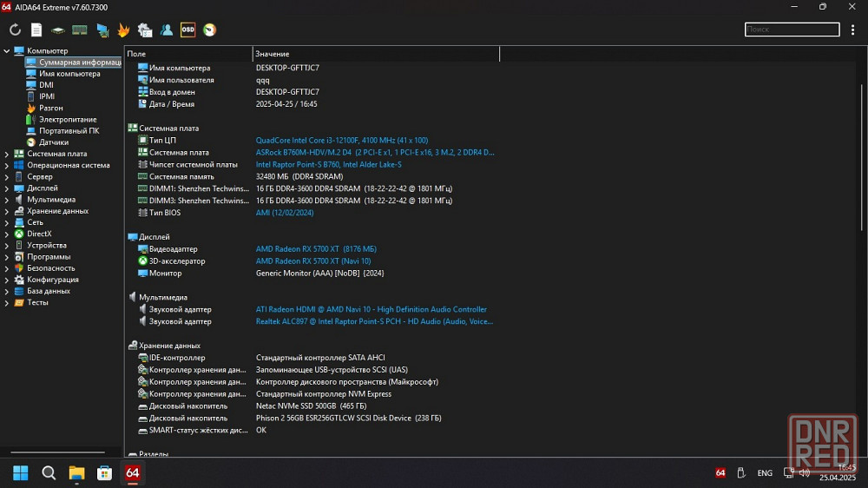
Task: Open Microsoft Store from taskbar
Action: pos(104,473)
